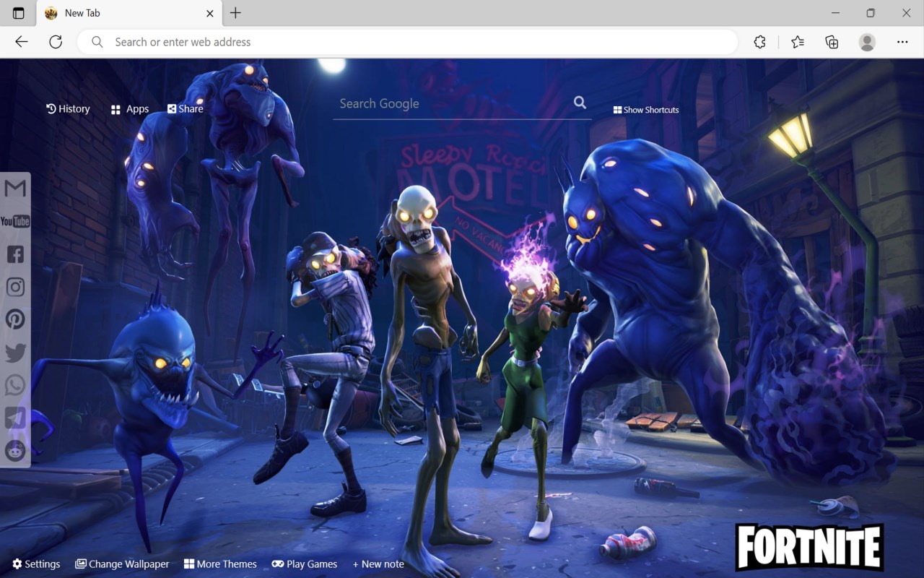The image size is (924, 578).
Task: Open History link
Action: [68, 108]
